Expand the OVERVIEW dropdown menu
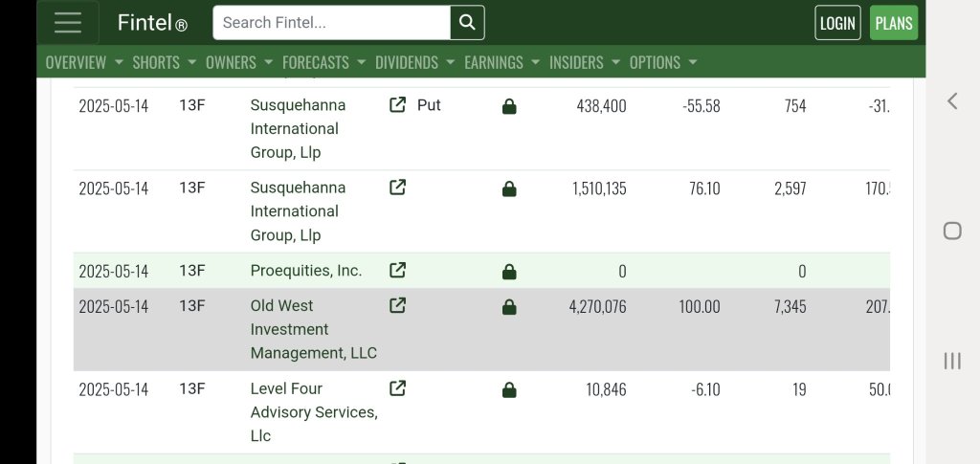Image resolution: width=980 pixels, height=464 pixels. pos(84,62)
